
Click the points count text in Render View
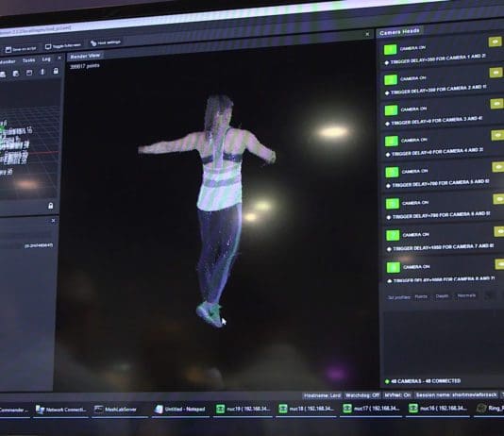pyautogui.click(x=85, y=66)
